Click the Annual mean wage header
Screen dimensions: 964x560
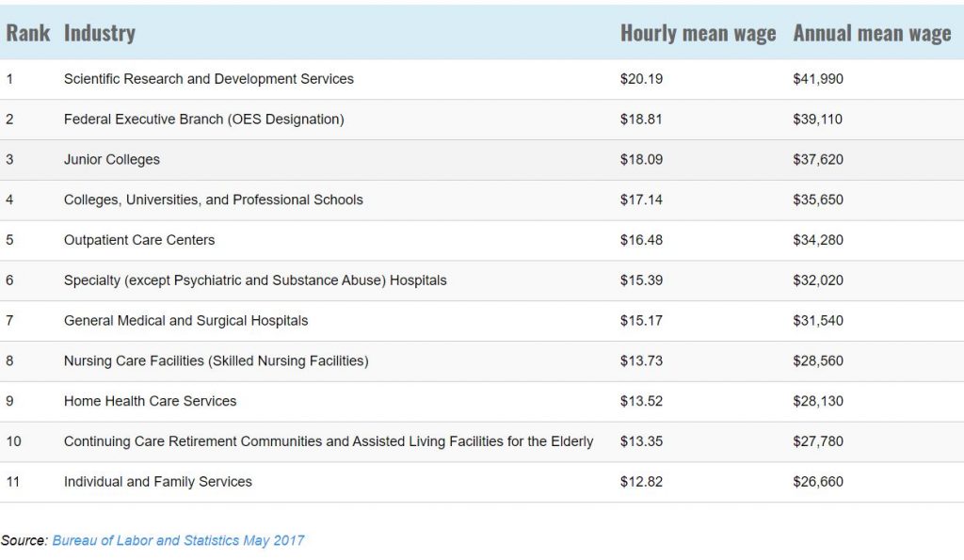[x=872, y=33]
